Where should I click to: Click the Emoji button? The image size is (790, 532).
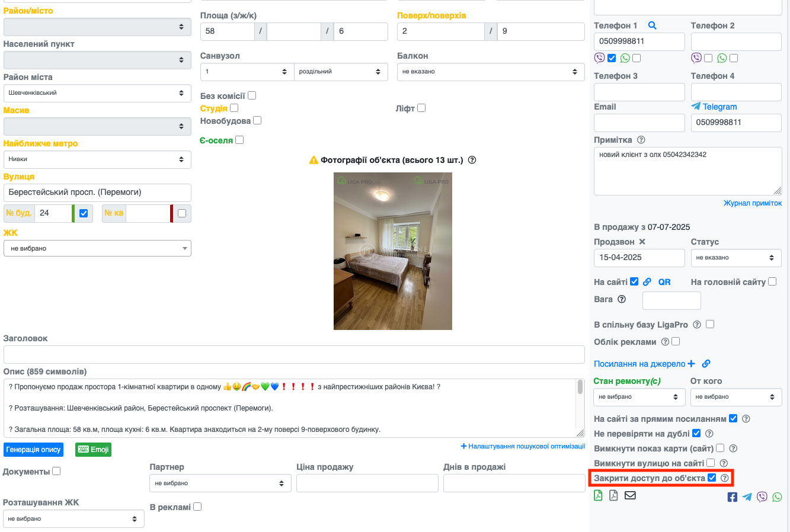click(94, 450)
